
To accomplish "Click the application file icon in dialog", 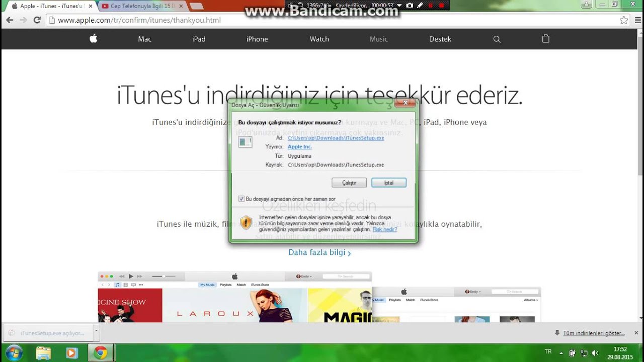I will coord(245,142).
